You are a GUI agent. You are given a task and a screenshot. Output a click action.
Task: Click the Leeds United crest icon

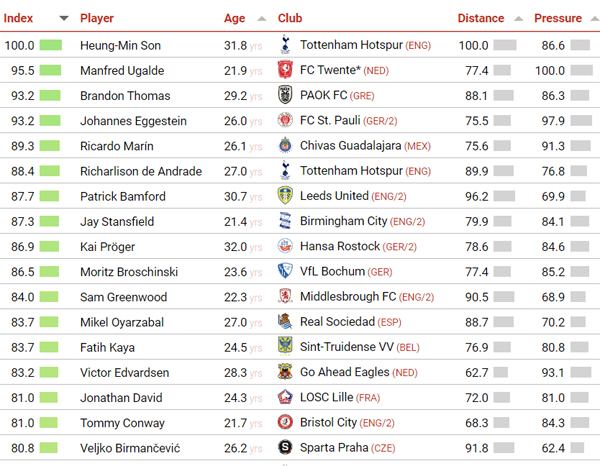tap(285, 196)
